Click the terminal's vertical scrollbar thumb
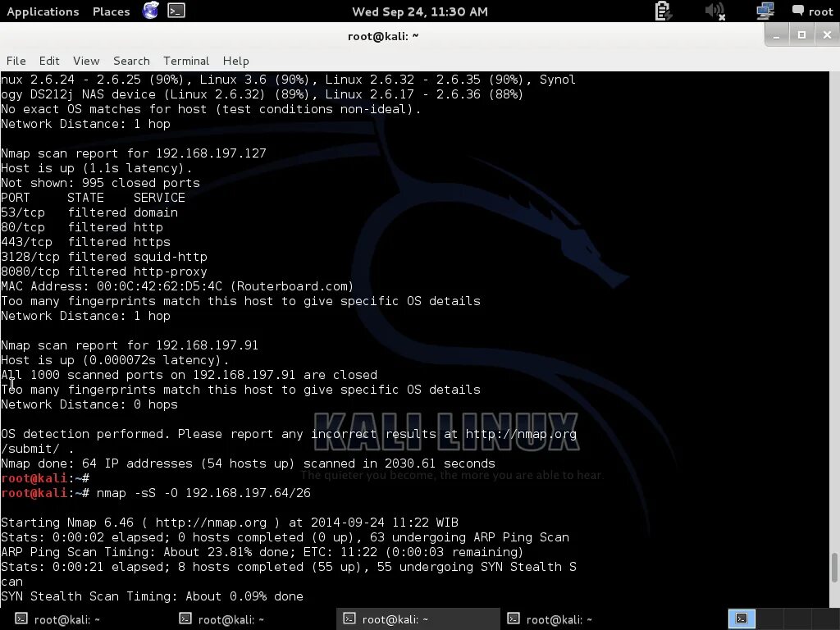Viewport: 840px width, 630px height. pos(834,568)
